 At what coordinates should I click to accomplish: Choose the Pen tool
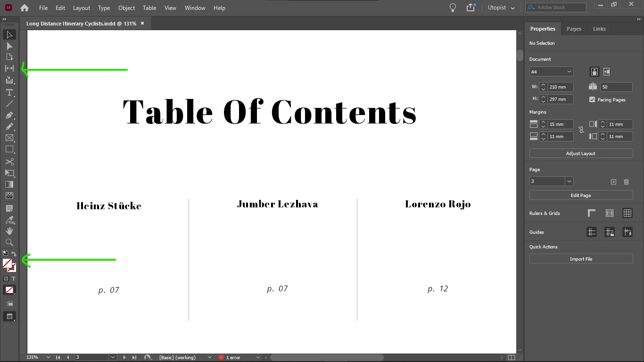(9, 115)
